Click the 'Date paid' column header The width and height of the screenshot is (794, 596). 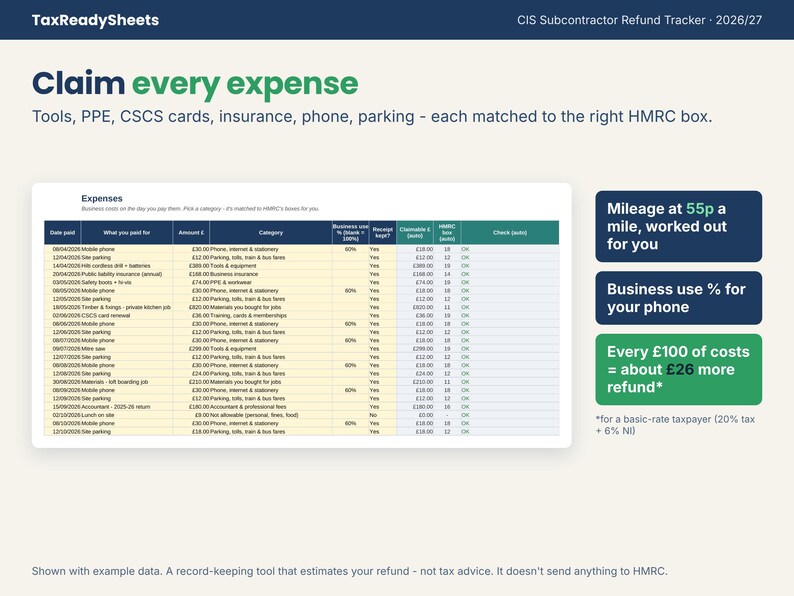62,232
